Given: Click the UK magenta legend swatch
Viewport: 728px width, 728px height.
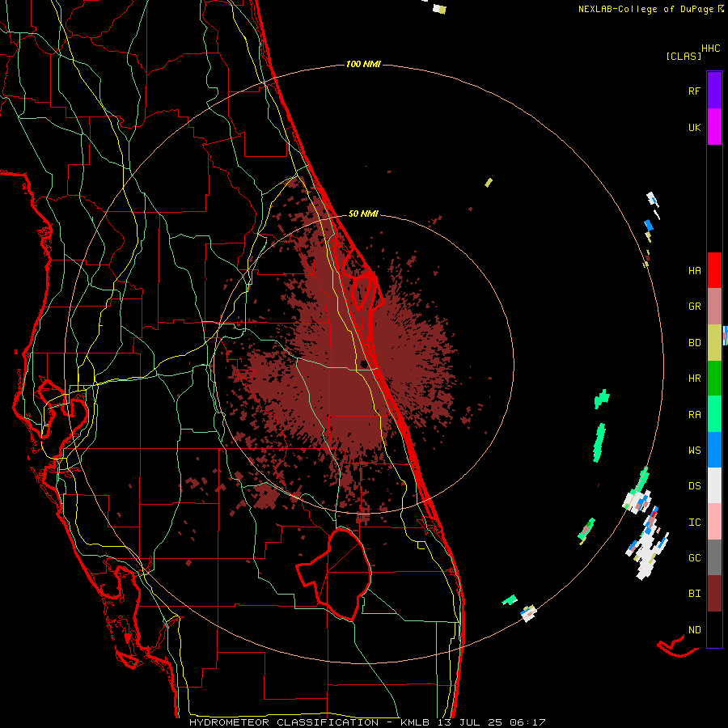Looking at the screenshot, I should 714,127.
